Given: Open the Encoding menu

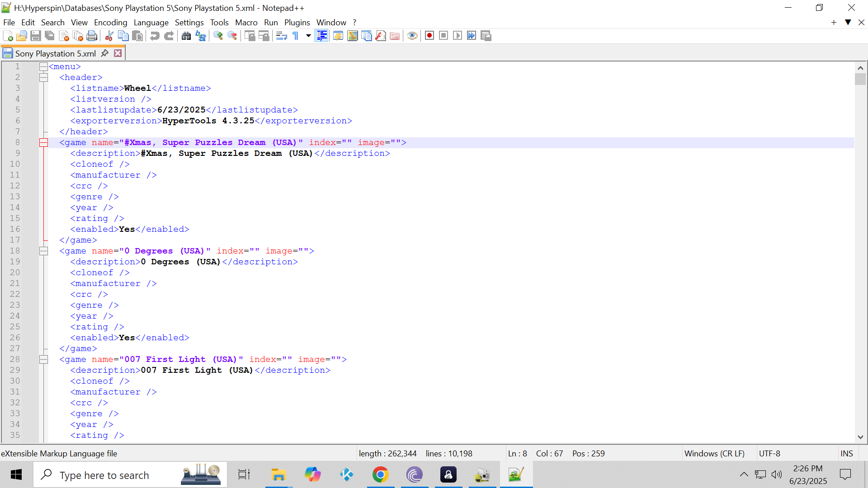Looking at the screenshot, I should click(x=111, y=23).
